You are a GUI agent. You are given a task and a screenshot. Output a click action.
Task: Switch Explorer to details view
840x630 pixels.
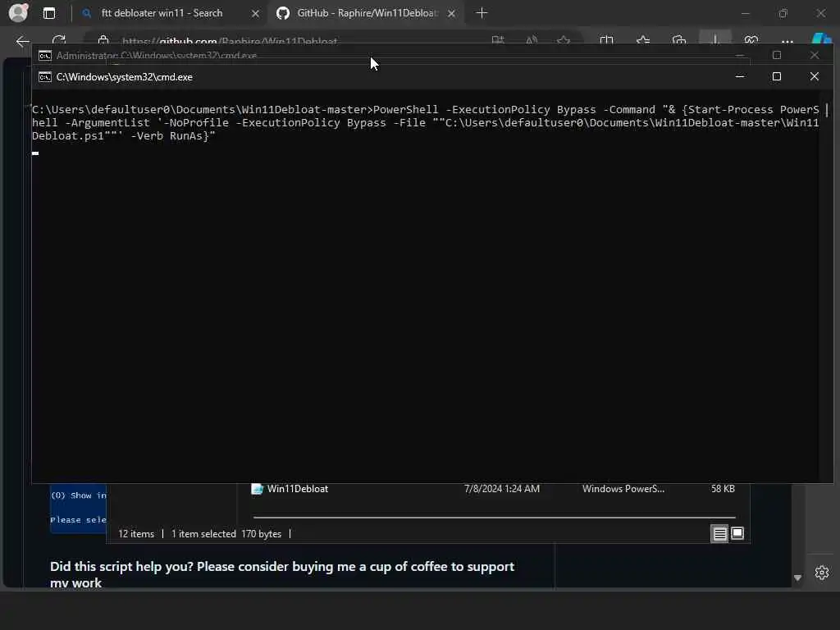click(x=719, y=533)
